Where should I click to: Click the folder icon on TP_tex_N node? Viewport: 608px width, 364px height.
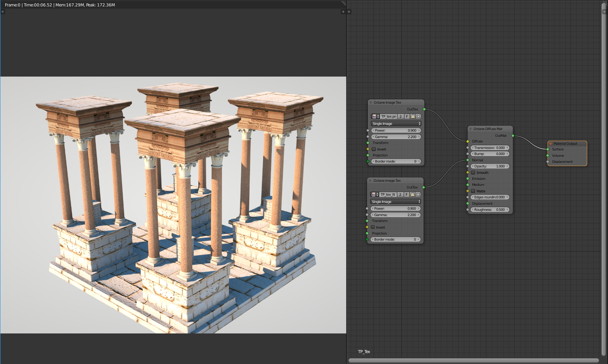point(412,195)
